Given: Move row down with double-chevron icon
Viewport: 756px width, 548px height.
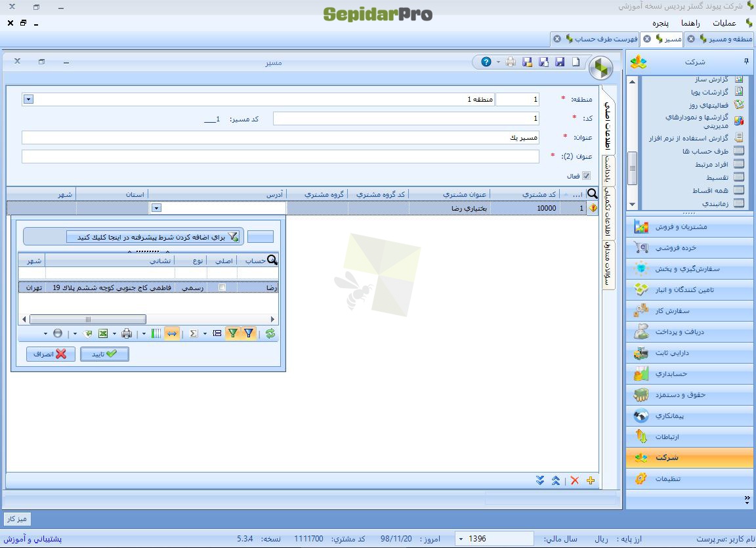Looking at the screenshot, I should click(540, 480).
